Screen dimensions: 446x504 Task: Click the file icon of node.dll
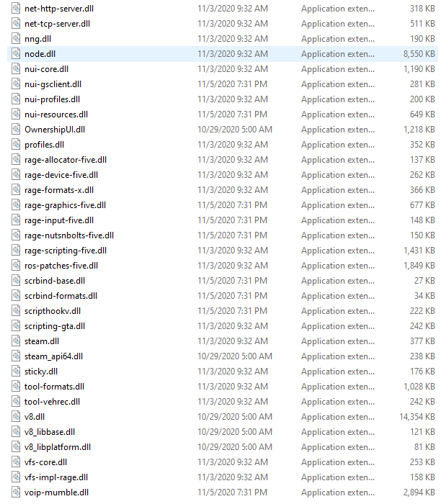click(16, 54)
